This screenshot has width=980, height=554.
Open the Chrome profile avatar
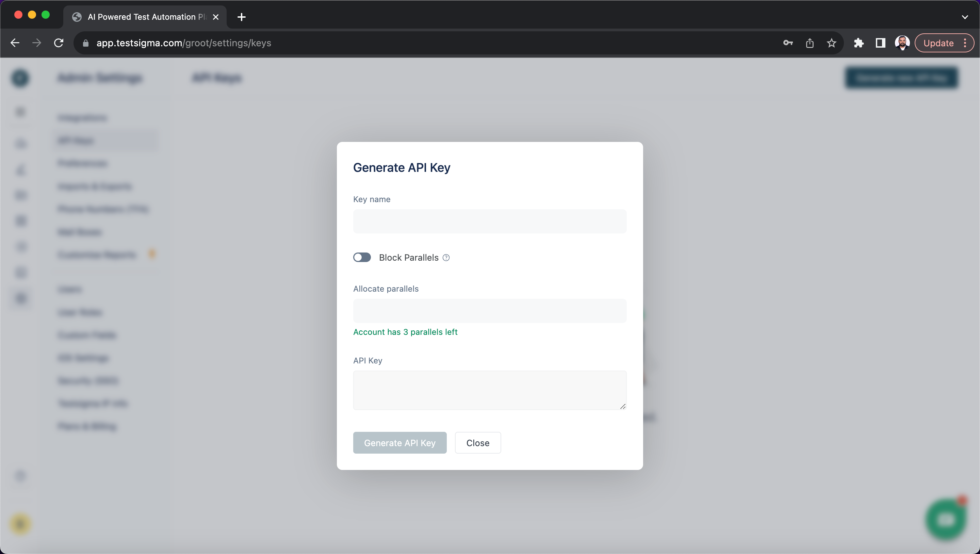pyautogui.click(x=902, y=43)
